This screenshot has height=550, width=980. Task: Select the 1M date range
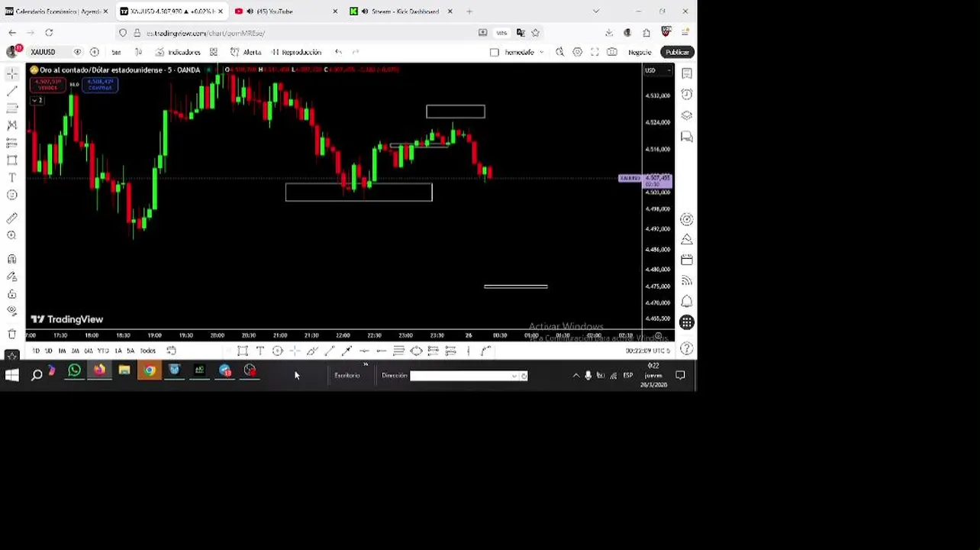62,351
